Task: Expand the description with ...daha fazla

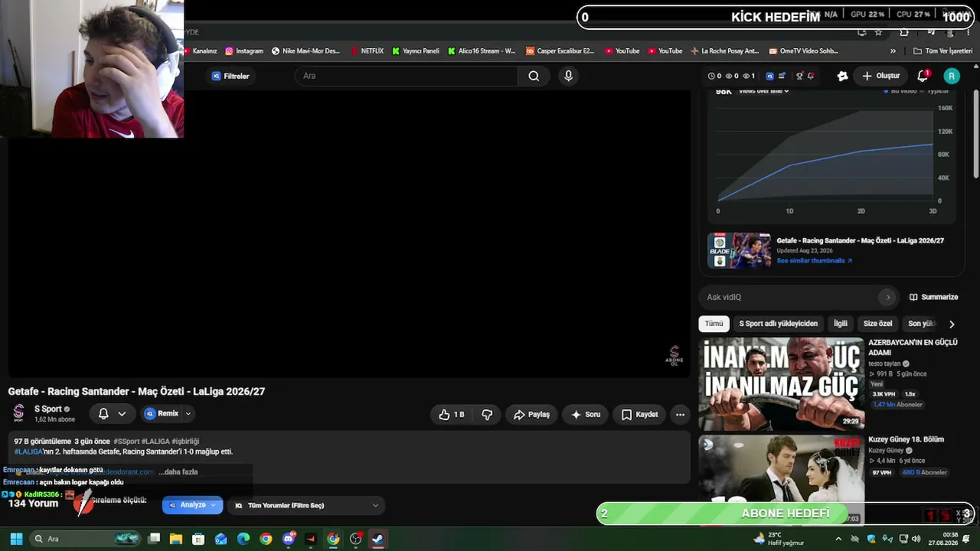Action: 178,472
